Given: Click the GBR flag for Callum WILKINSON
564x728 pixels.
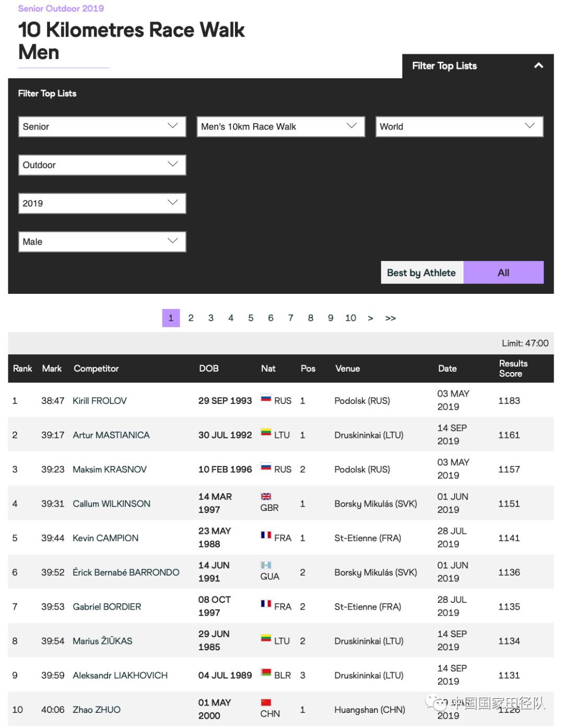Looking at the screenshot, I should tap(266, 496).
